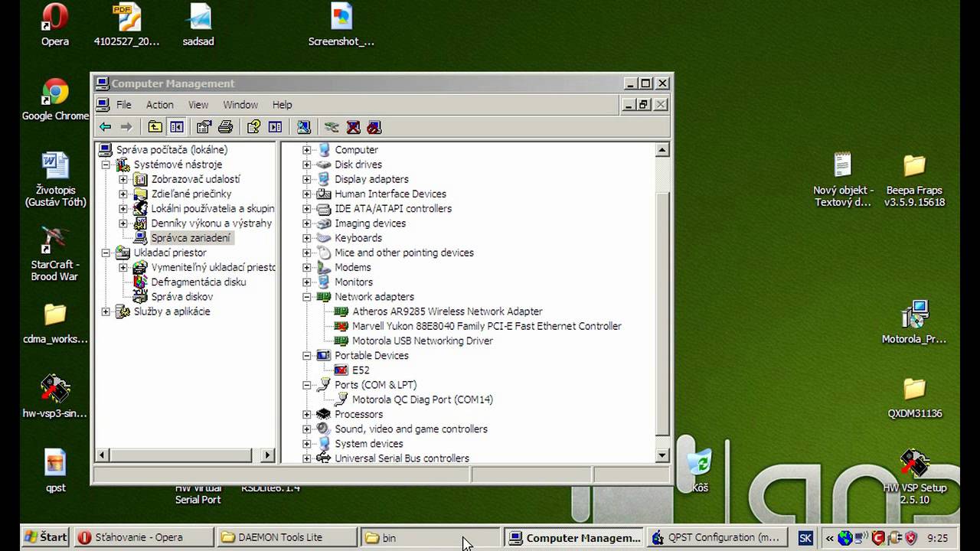Screen dimensions: 980x551
Task: Expand the Disk drives category
Action: coord(307,165)
